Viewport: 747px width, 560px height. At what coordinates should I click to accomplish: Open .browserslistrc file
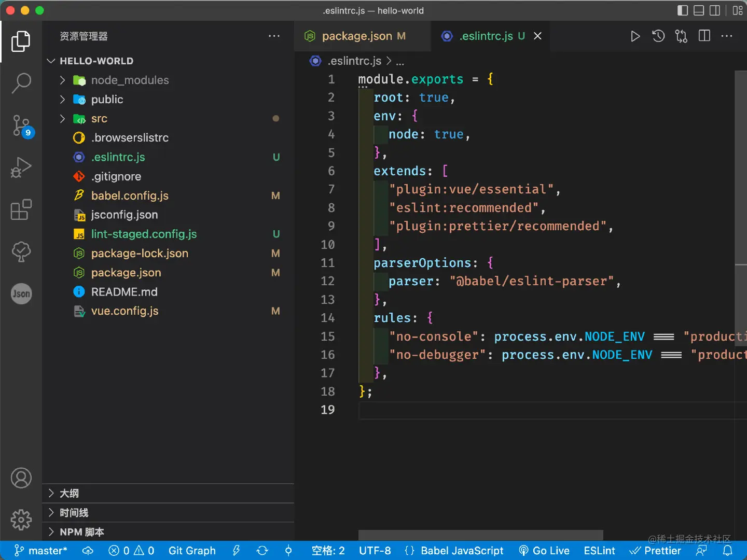(168, 138)
